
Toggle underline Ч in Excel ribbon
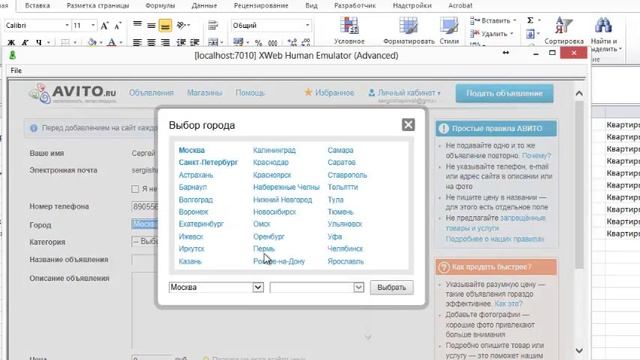[38, 42]
